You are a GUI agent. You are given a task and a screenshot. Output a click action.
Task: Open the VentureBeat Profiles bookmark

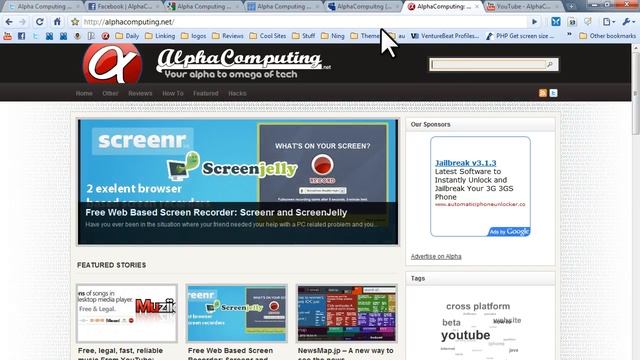click(445, 36)
